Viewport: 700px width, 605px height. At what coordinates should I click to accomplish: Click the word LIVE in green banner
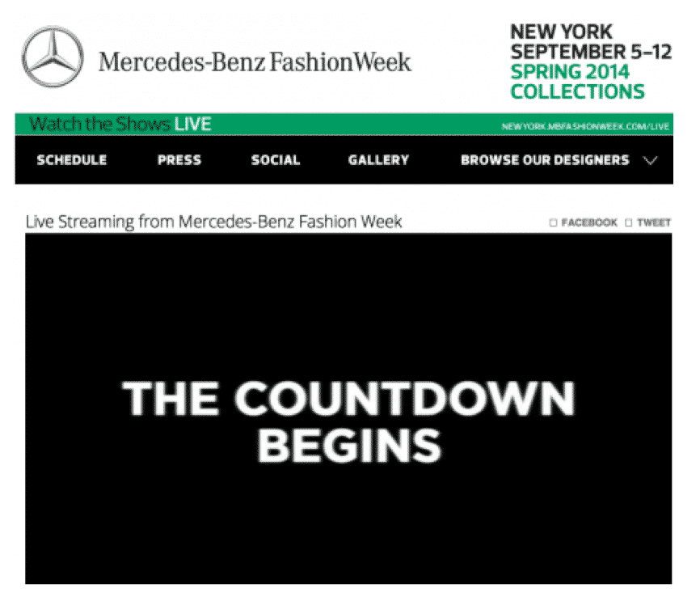point(193,124)
